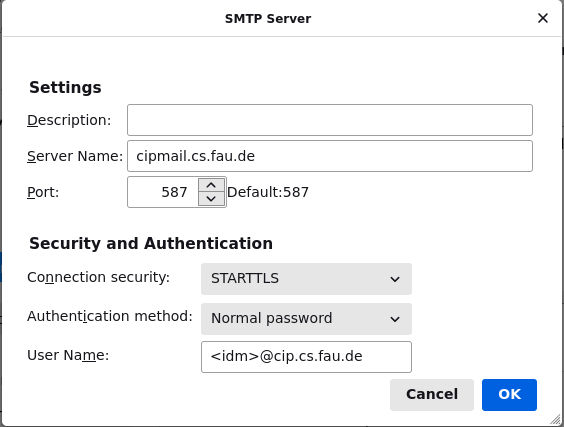Close the SMTP Server dialog with X
This screenshot has width=564, height=427.
coord(542,18)
